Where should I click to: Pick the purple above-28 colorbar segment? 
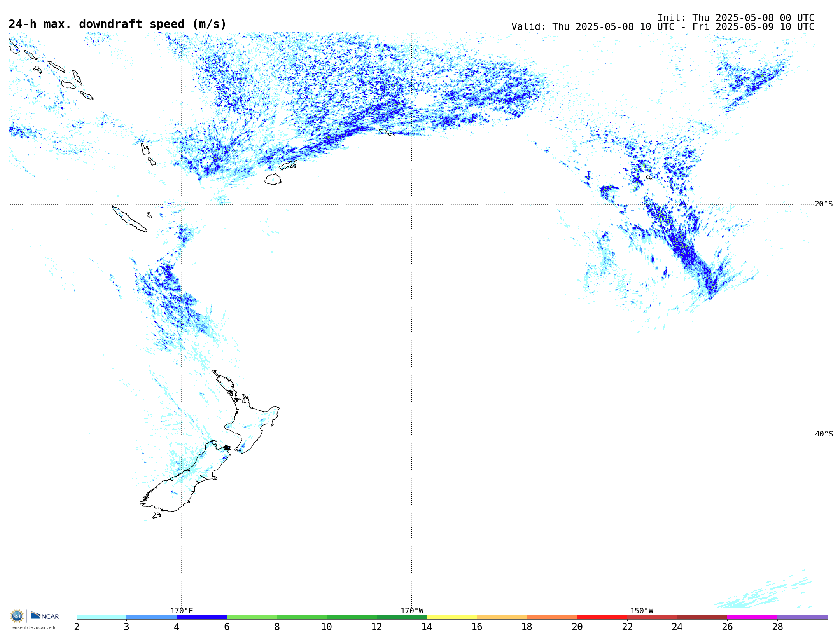802,617
